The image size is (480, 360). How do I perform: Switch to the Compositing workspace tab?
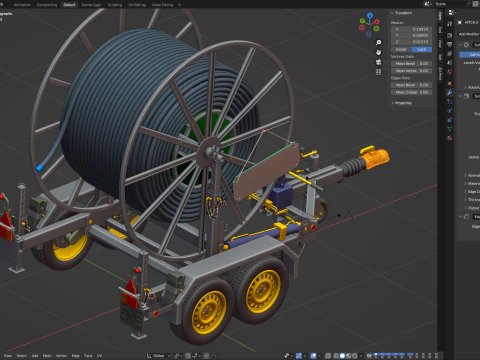pyautogui.click(x=47, y=5)
